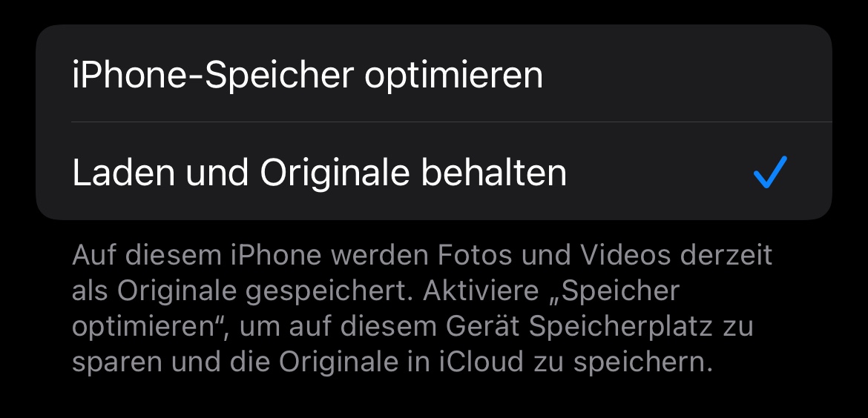This screenshot has width=868, height=418.
Task: Tap the word Laden in second row
Action: point(123,173)
